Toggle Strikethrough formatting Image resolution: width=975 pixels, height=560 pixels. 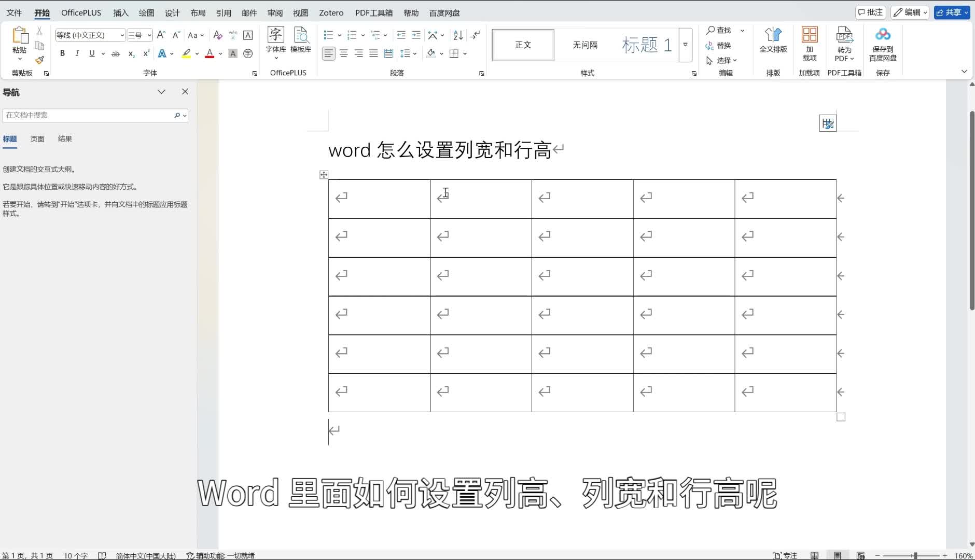(x=116, y=53)
